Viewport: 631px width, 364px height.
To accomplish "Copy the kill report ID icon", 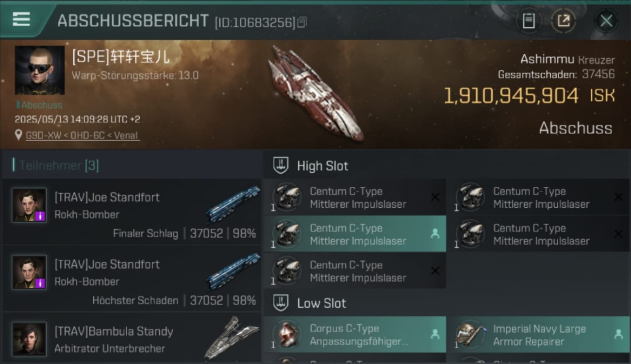I will [302, 22].
